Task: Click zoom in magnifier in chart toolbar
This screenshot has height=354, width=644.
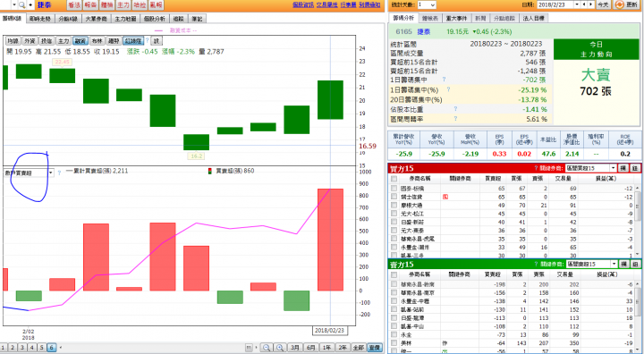Action: (x=280, y=348)
